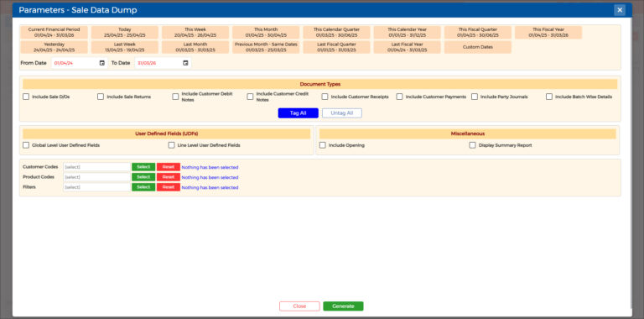The height and width of the screenshot is (319, 644).
Task: Choose Last Fiscal Year preset
Action: pos(407,47)
